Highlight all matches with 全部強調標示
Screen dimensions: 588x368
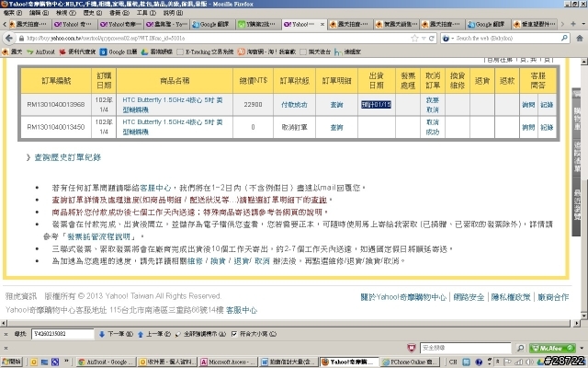(x=200, y=334)
